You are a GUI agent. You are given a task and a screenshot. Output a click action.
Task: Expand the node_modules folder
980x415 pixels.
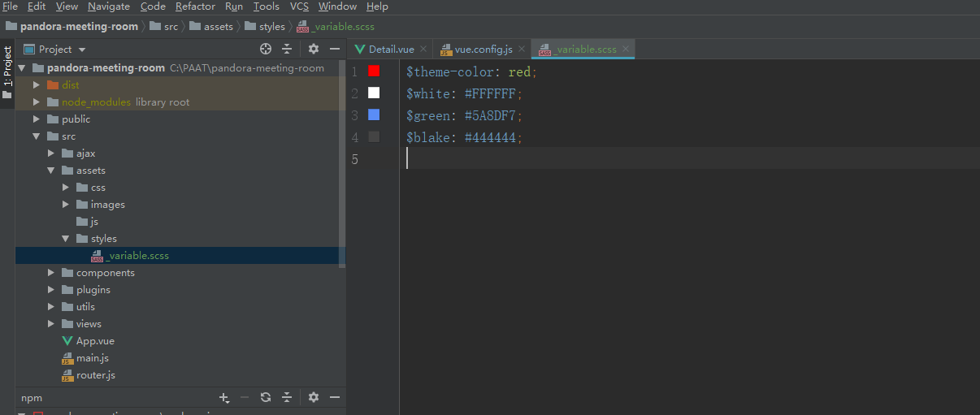coord(36,102)
